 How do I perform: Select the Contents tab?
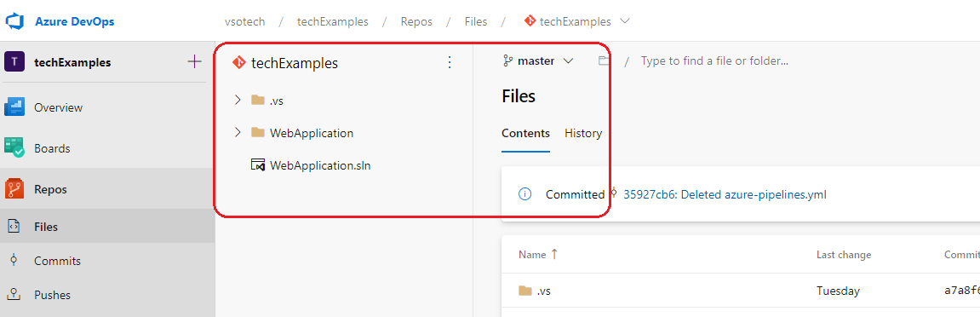pos(525,133)
